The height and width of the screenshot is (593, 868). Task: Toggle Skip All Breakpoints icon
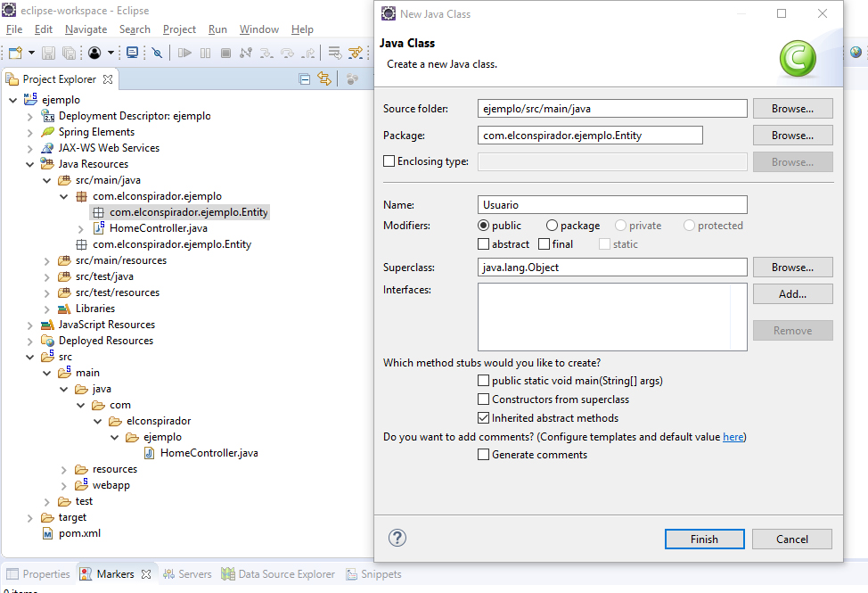click(157, 53)
